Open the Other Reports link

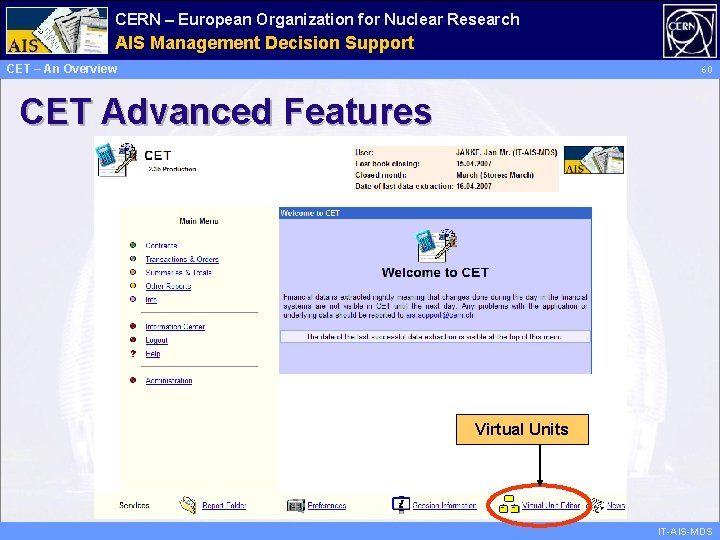click(168, 286)
